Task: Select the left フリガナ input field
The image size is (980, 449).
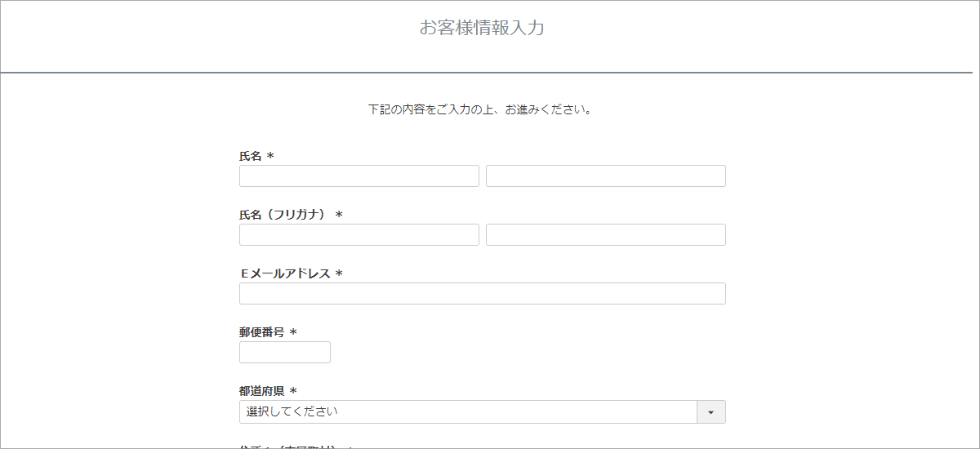Action: click(359, 235)
